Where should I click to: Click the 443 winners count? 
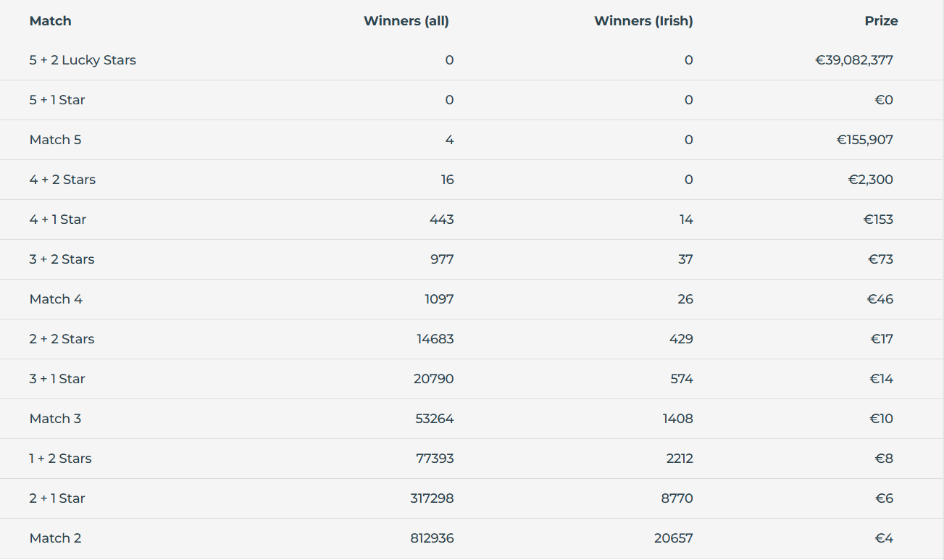pyautogui.click(x=441, y=220)
